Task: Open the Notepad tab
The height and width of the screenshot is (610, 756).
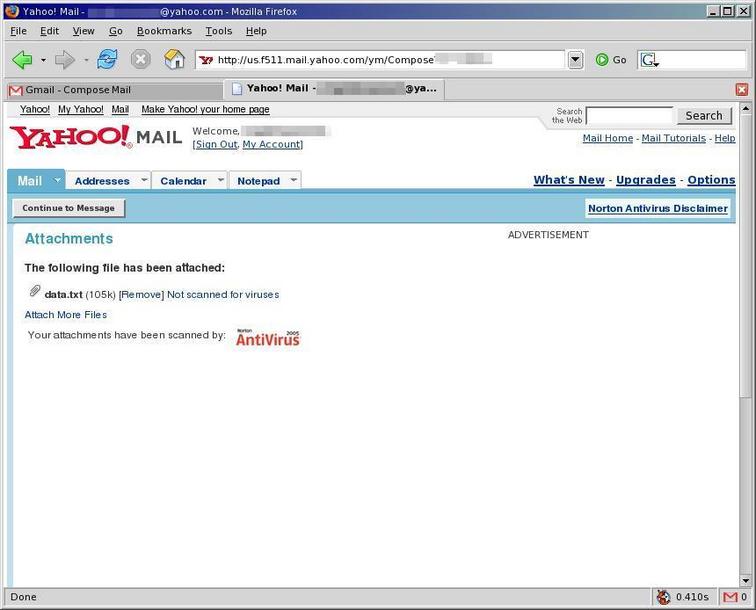Action: pyautogui.click(x=258, y=181)
